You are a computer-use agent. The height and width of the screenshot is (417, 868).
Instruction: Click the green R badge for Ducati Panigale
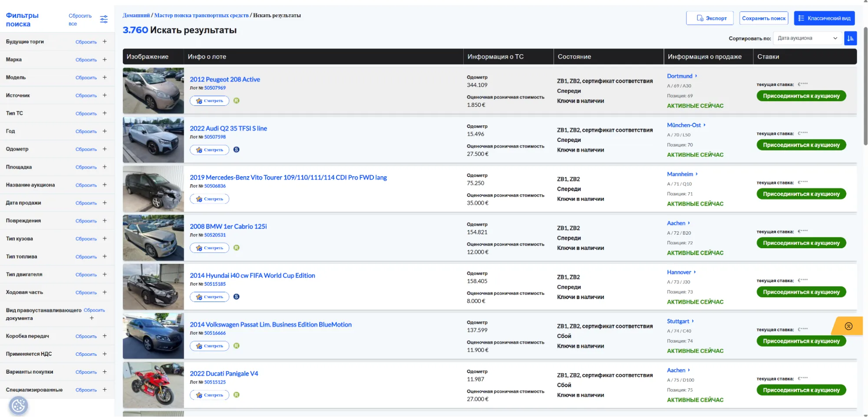pos(236,395)
